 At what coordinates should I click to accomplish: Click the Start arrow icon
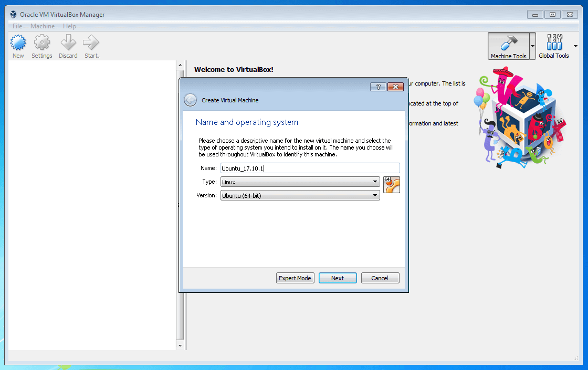pos(91,43)
